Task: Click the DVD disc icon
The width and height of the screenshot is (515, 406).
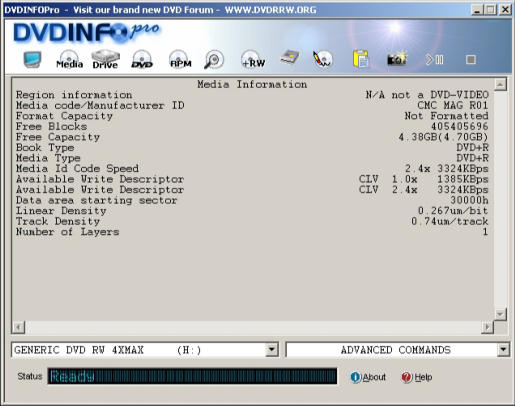Action: (142, 59)
